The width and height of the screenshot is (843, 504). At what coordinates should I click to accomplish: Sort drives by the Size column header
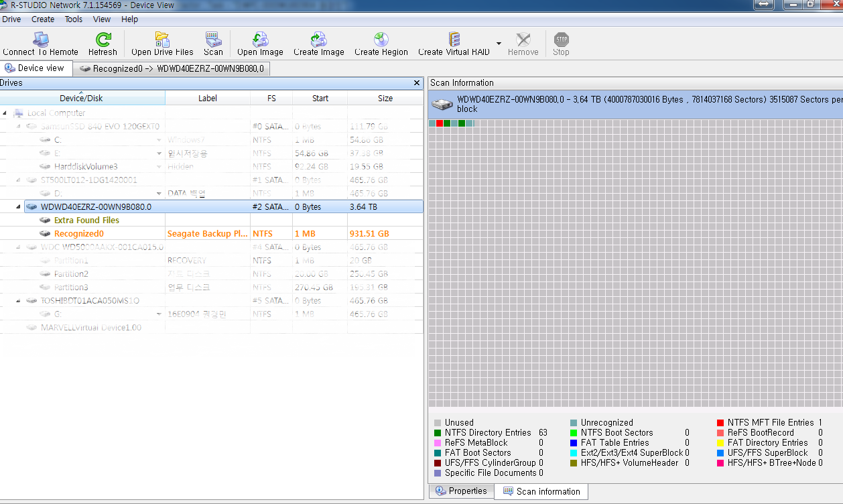click(x=385, y=99)
